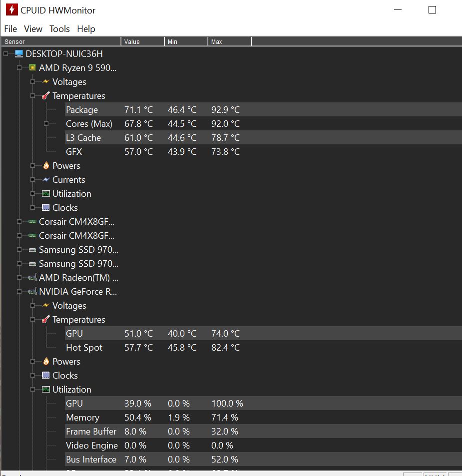Screen dimensions: 462x476
Task: Click the graph icon for NVIDIA Utilization
Action: click(x=45, y=389)
